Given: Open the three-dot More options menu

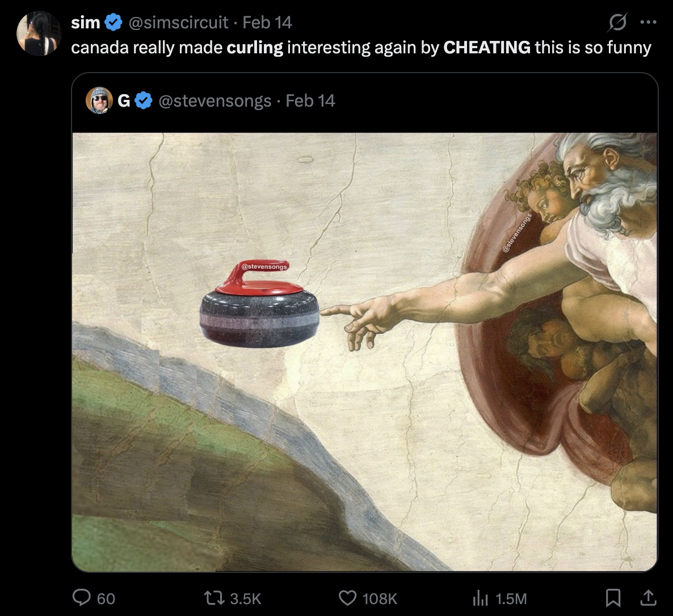Looking at the screenshot, I should 647,23.
